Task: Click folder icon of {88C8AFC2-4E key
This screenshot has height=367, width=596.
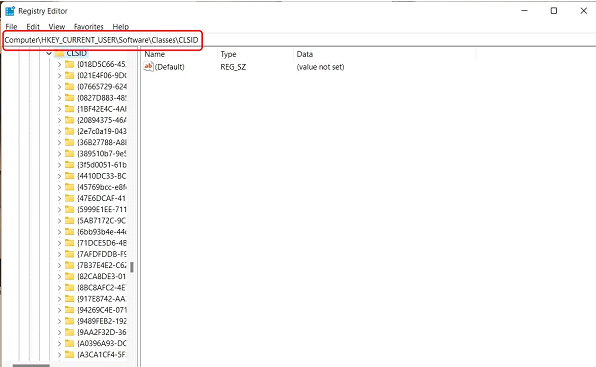Action: point(70,288)
